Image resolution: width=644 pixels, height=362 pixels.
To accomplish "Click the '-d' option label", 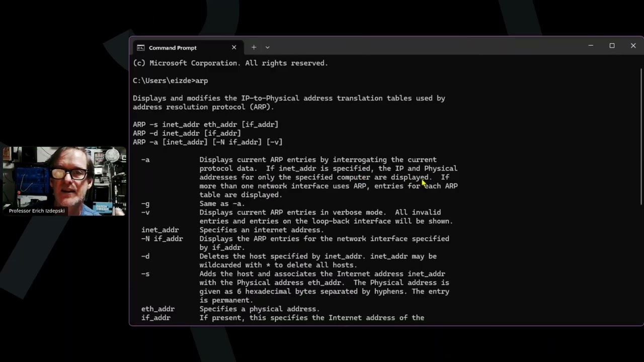I will (x=145, y=256).
